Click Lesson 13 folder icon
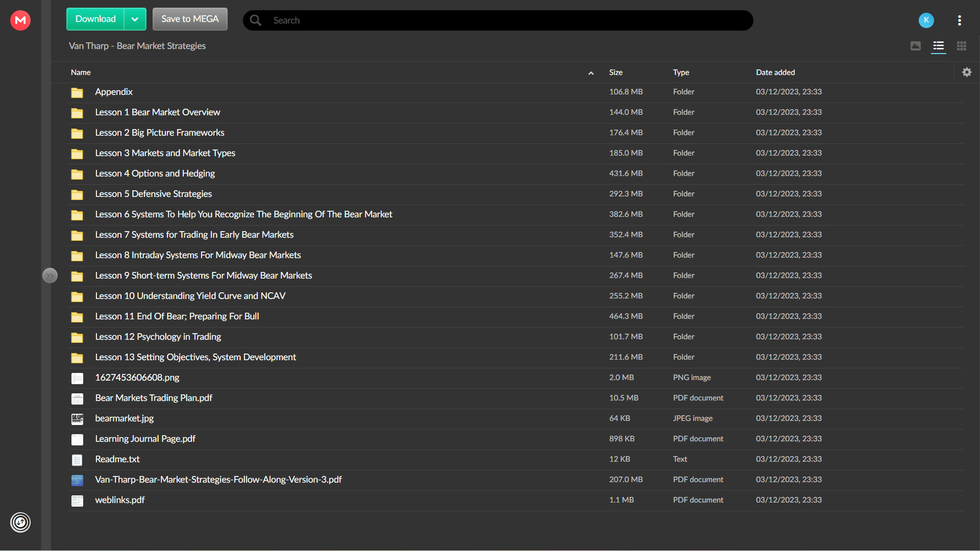Image resolution: width=980 pixels, height=551 pixels. click(x=77, y=358)
